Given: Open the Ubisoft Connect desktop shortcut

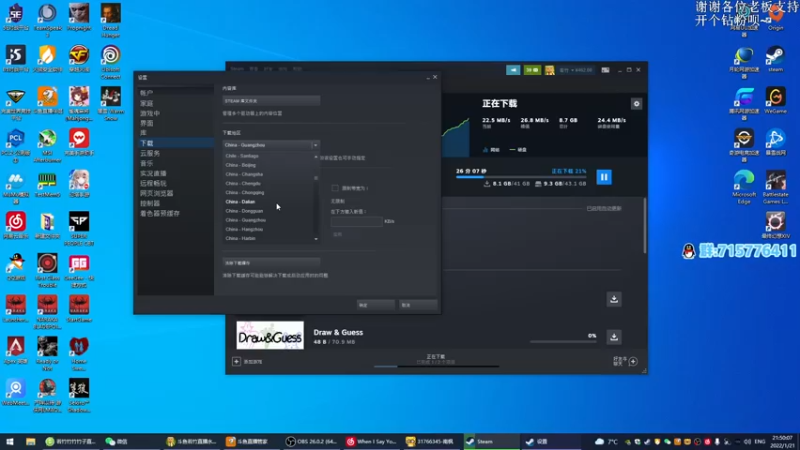Looking at the screenshot, I should tap(110, 62).
